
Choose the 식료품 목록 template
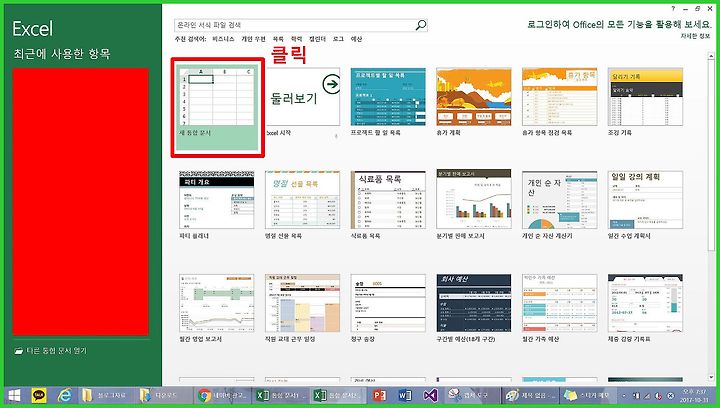(388, 200)
